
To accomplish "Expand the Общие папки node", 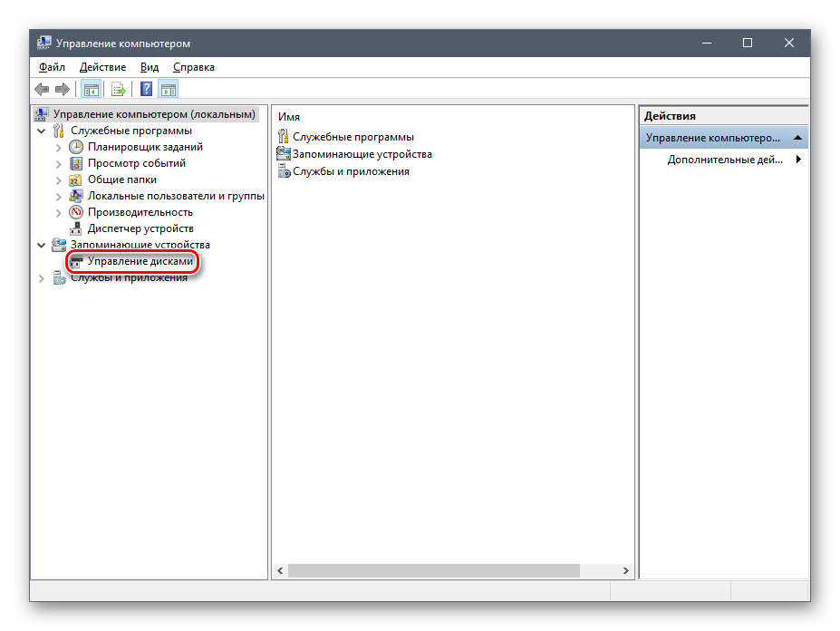I will click(58, 180).
